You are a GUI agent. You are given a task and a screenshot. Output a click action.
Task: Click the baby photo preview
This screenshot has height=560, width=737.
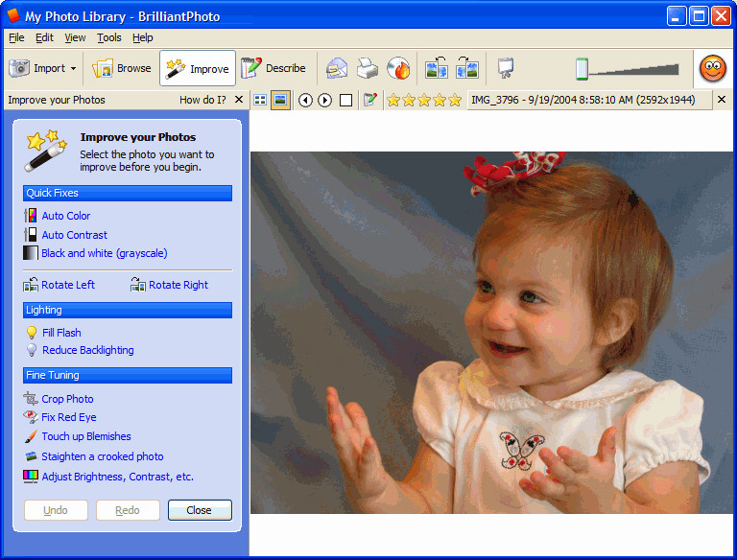[491, 333]
